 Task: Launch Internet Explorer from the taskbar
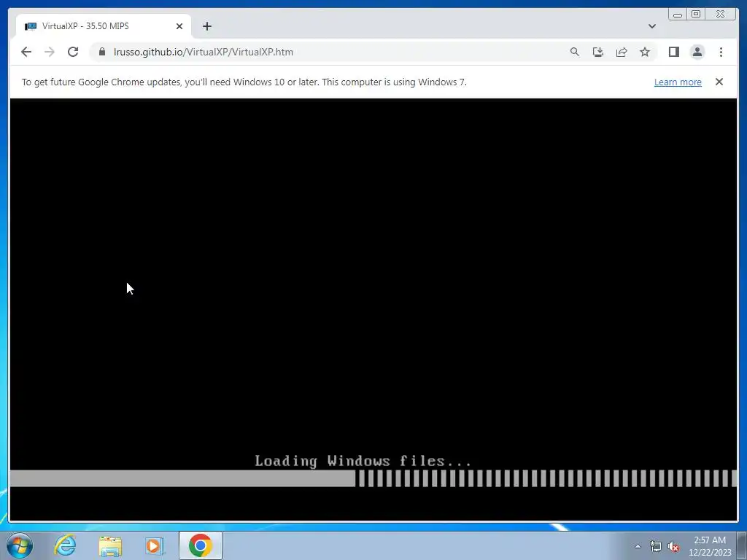click(x=65, y=545)
